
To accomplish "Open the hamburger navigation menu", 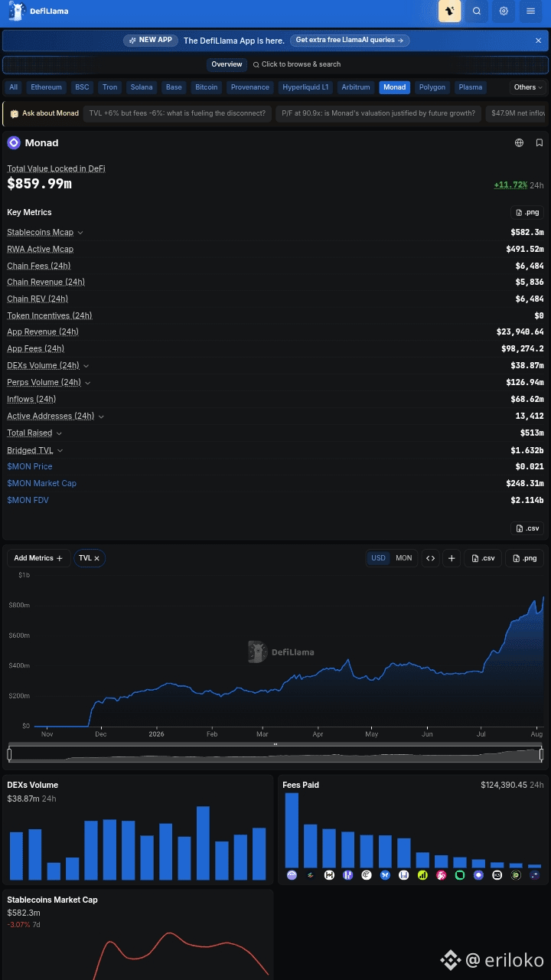I will (x=530, y=11).
